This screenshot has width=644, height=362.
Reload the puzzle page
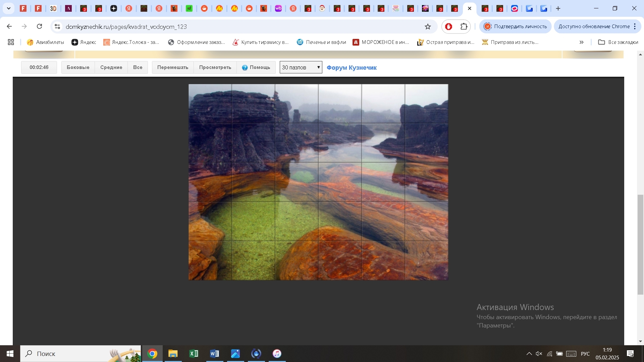40,26
